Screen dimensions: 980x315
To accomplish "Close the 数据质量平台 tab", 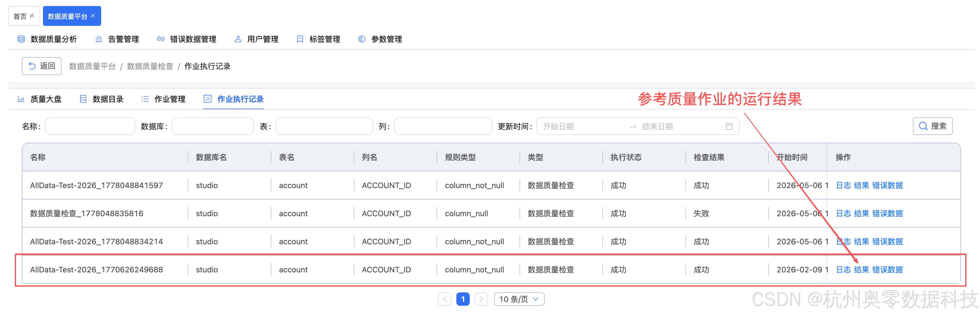I will pyautogui.click(x=93, y=16).
